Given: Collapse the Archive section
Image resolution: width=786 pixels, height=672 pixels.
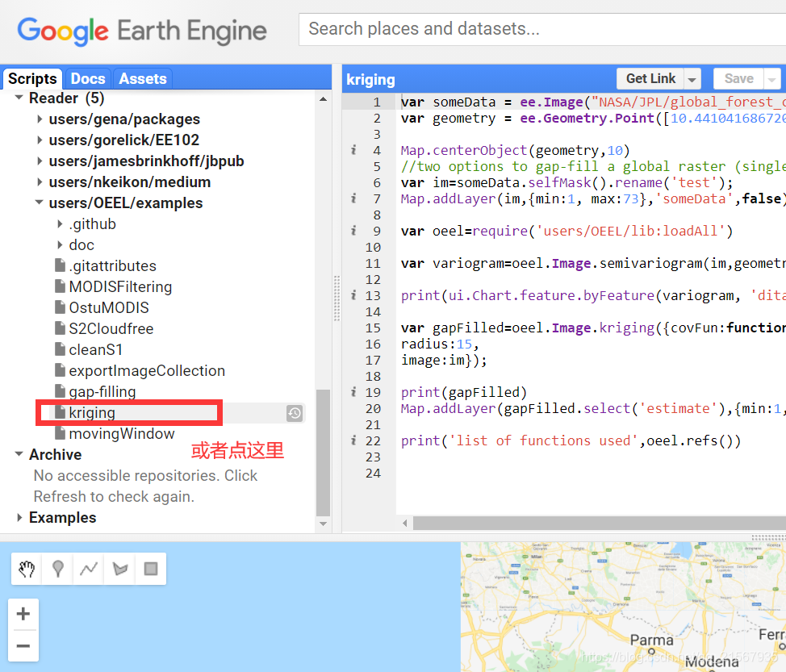Looking at the screenshot, I should (19, 454).
